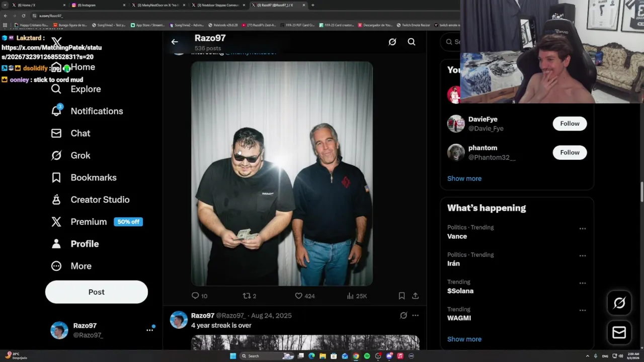Bookmark the photo post
The width and height of the screenshot is (644, 362).
401,296
